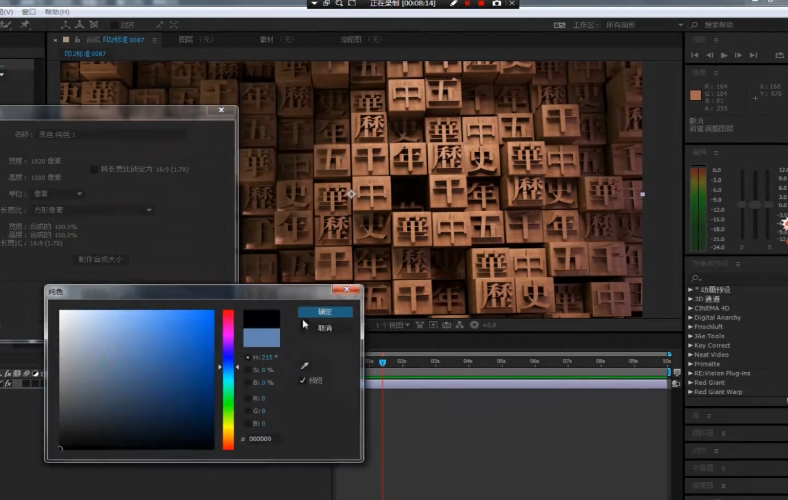
Task: Click the Play button in the Preview panel
Action: pos(723,55)
